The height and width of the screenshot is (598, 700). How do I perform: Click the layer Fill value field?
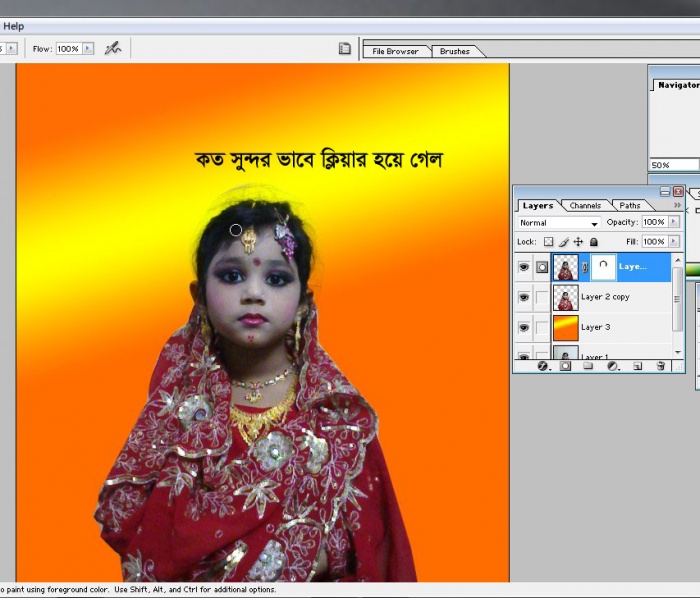pyautogui.click(x=655, y=241)
